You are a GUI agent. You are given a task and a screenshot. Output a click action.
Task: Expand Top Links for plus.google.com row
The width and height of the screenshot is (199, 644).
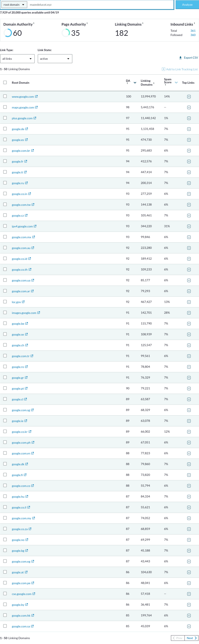coord(189,118)
